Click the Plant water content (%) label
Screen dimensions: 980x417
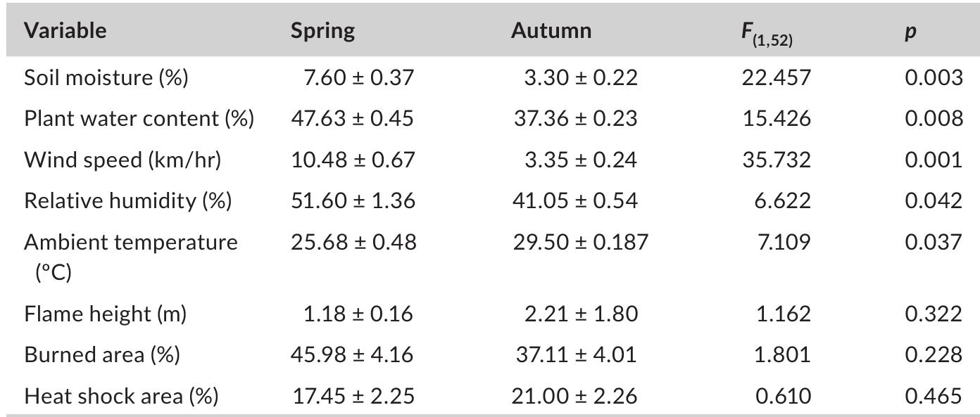[x=139, y=118]
